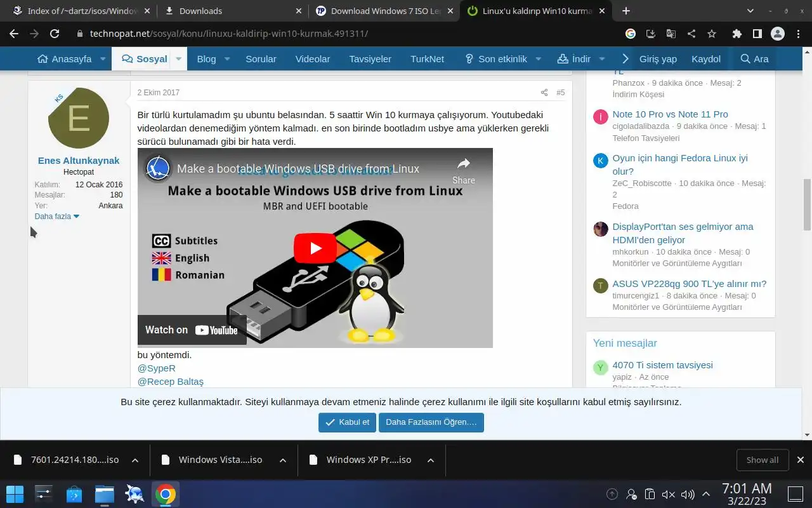
Task: Open Chrome icon in taskbar
Action: tap(165, 494)
